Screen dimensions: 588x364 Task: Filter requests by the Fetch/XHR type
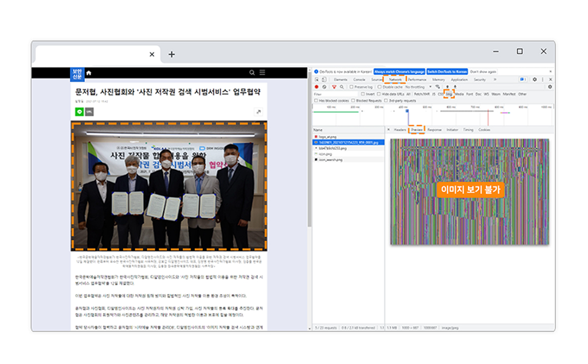click(421, 94)
